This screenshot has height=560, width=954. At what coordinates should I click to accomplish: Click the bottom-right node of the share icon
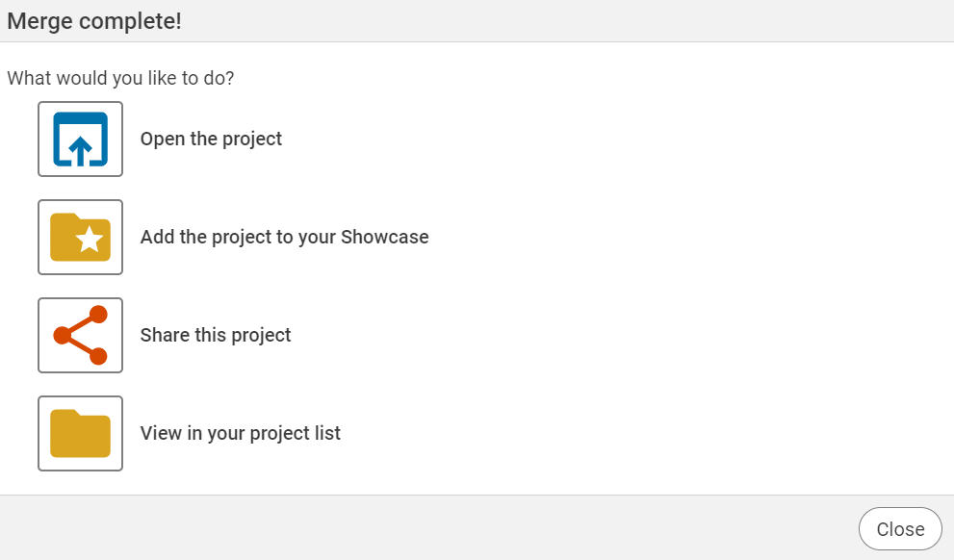coord(97,356)
